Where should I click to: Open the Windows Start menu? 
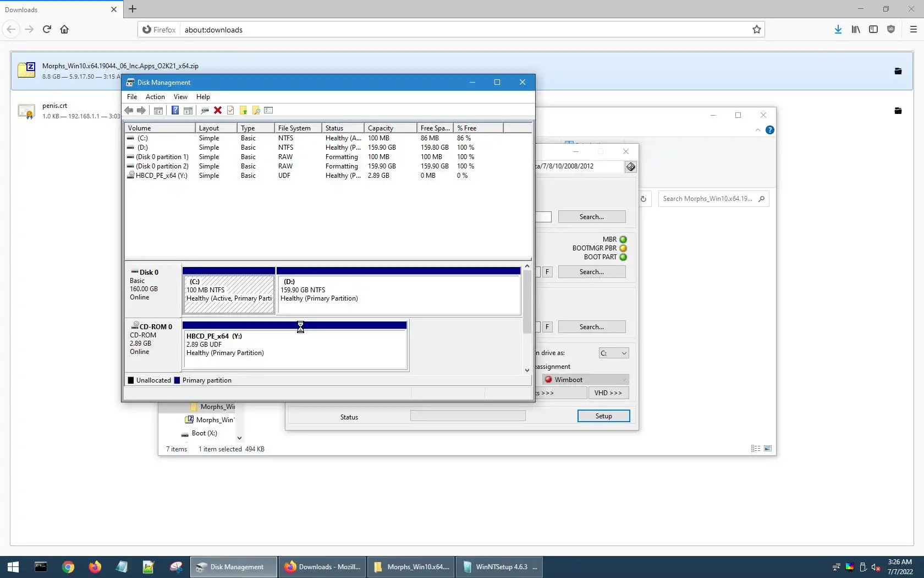point(13,567)
